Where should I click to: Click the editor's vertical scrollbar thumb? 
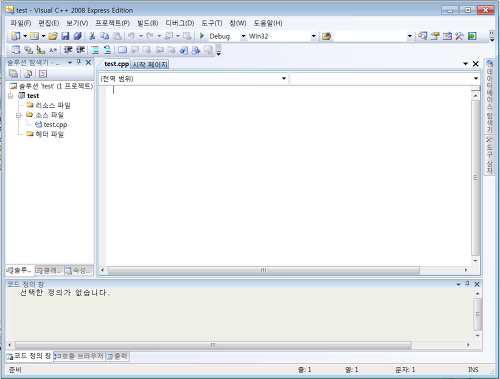point(476,178)
